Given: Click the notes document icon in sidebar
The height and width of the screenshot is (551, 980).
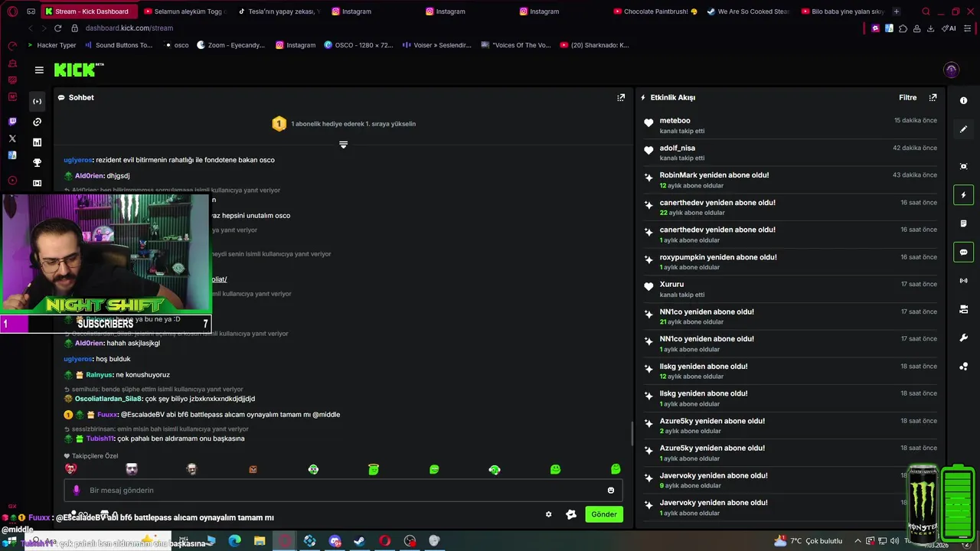Looking at the screenshot, I should pos(963,223).
